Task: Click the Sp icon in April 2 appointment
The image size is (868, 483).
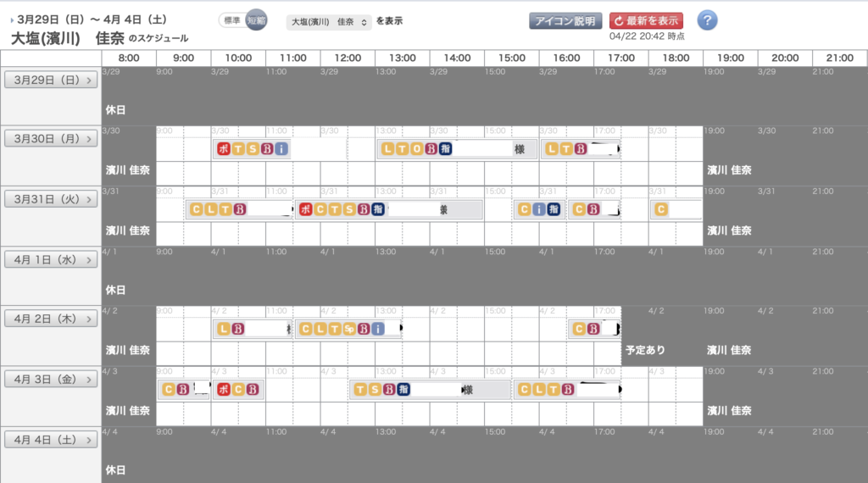Action: pyautogui.click(x=348, y=329)
